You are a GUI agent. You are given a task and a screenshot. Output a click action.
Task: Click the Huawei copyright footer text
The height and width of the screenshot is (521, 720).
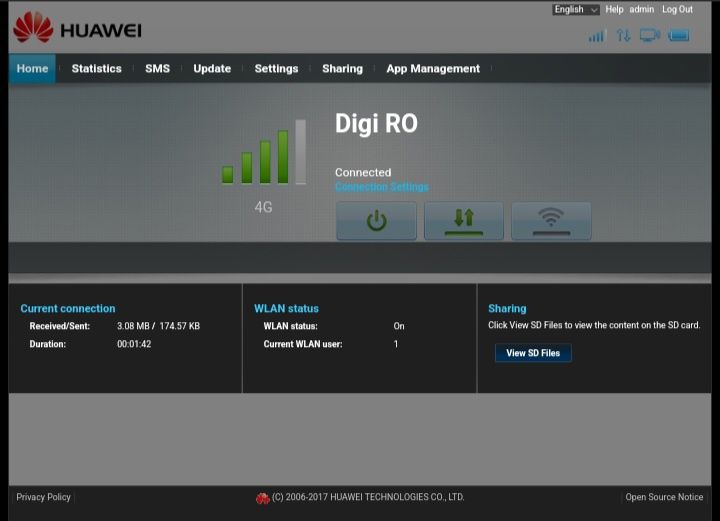[368, 497]
